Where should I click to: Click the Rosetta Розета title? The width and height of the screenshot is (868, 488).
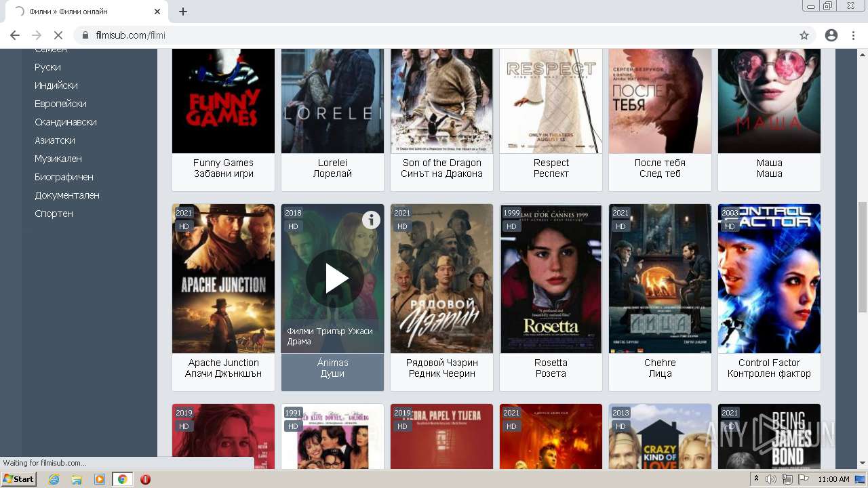[551, 368]
